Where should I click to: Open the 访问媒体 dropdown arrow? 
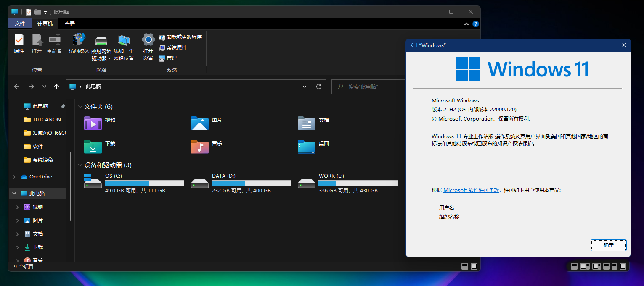click(x=79, y=55)
